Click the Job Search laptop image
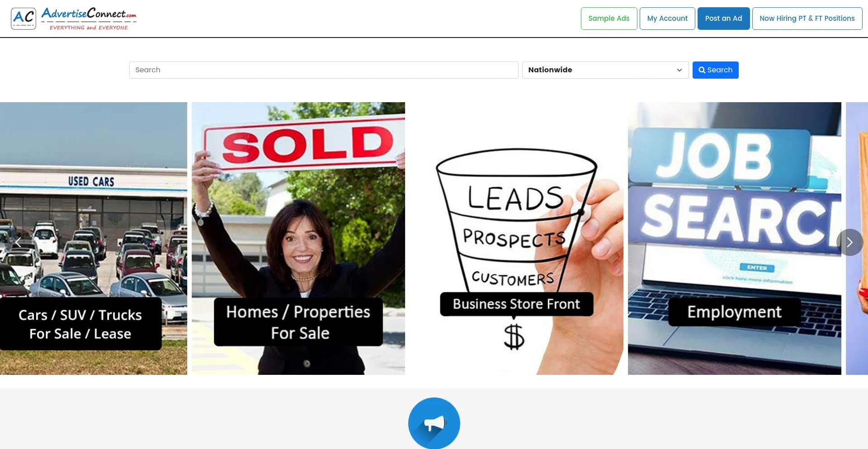This screenshot has width=868, height=449. (x=734, y=203)
